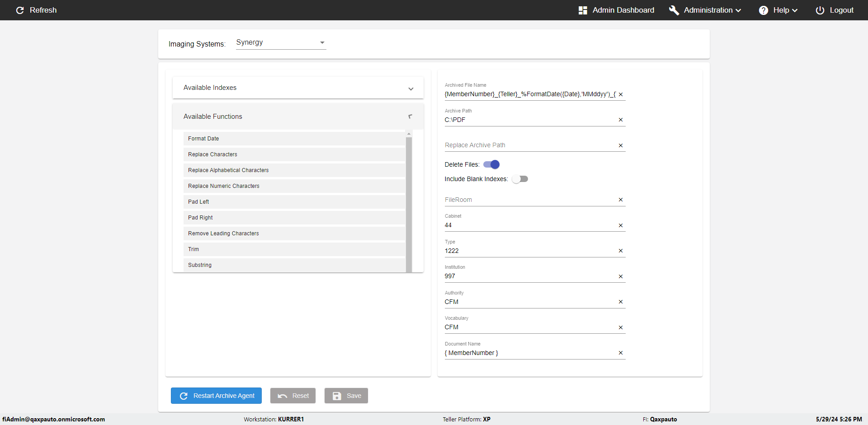
Task: Select the Replace Characters function
Action: click(294, 154)
